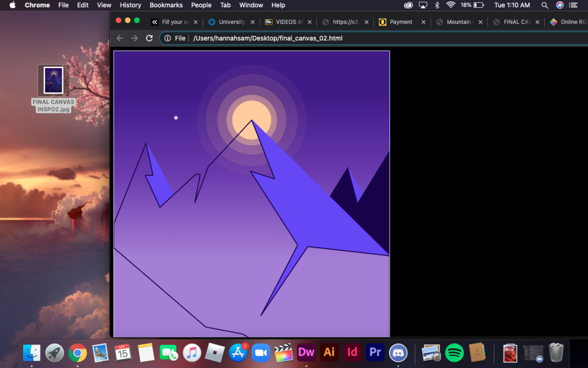Close the University tab
Screen dimensions: 588x368
(x=253, y=22)
